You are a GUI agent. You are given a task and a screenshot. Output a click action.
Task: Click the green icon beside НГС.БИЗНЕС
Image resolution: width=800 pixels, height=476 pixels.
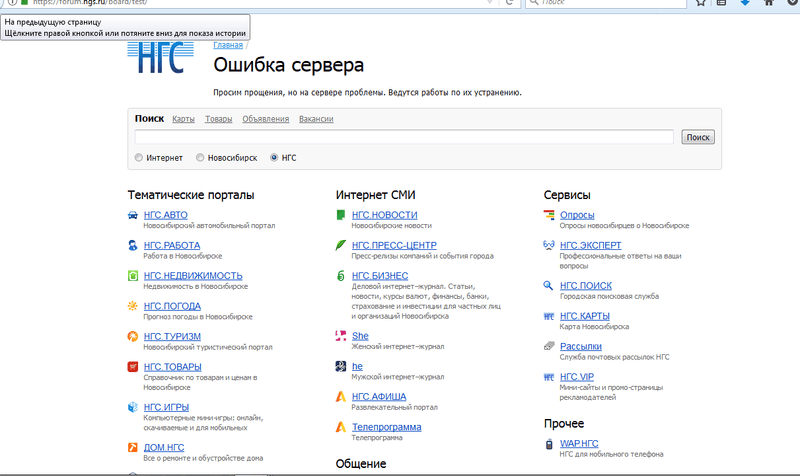341,275
